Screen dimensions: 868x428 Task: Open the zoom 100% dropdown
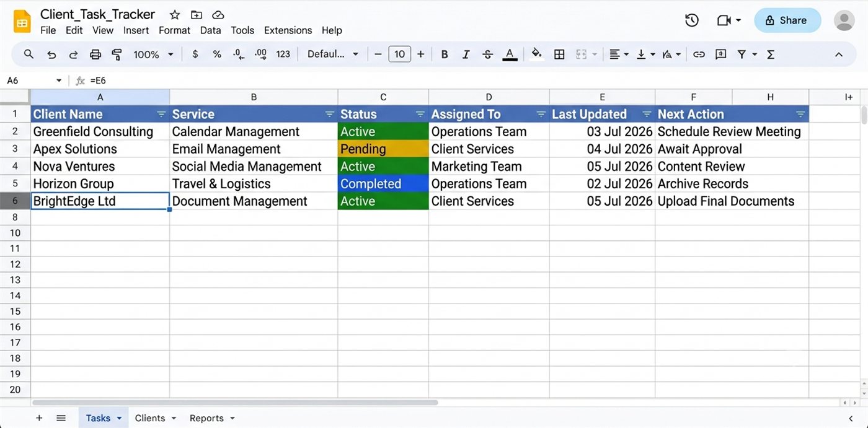click(153, 55)
